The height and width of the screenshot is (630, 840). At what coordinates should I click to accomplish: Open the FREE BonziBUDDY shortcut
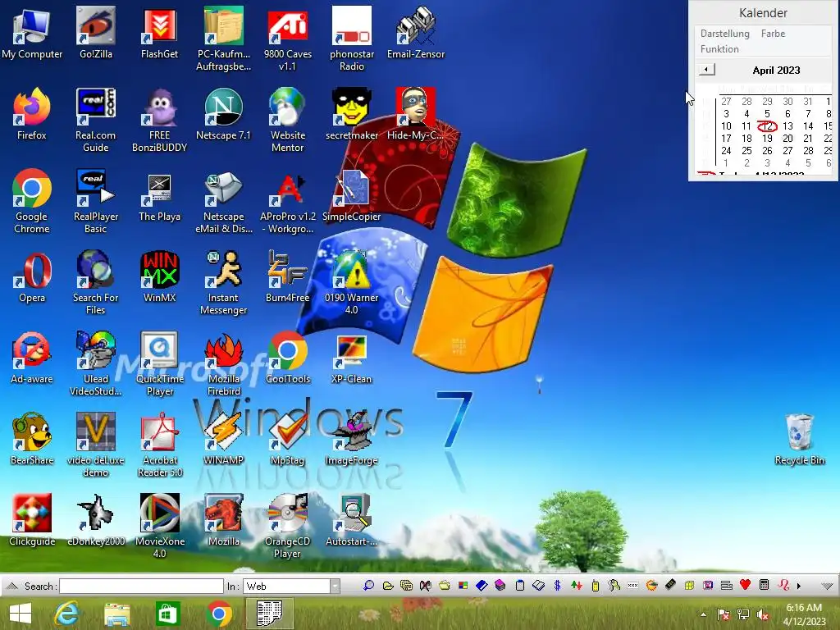point(160,120)
